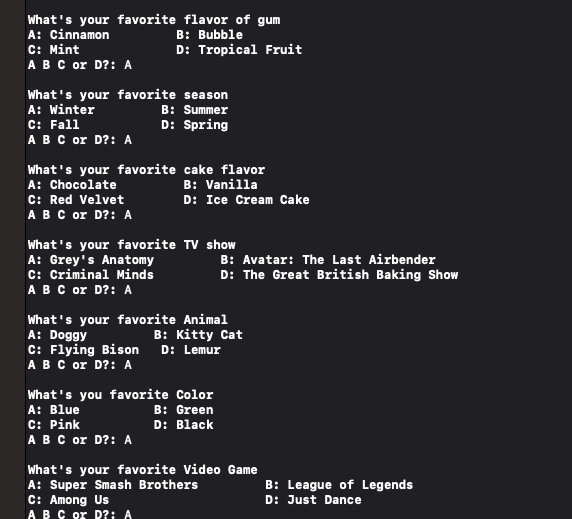The height and width of the screenshot is (519, 572).
Task: Click 'B: Avatar: The Last Airbender' text
Action: pyautogui.click(x=328, y=260)
